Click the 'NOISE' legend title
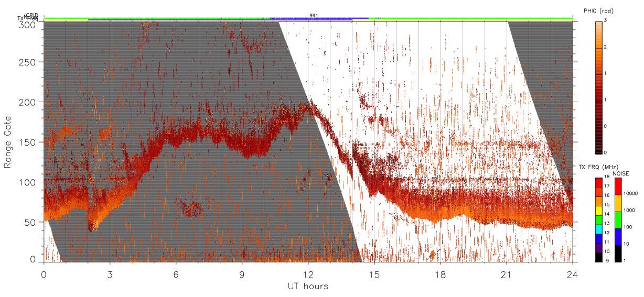The image size is (644, 297). pyautogui.click(x=620, y=173)
